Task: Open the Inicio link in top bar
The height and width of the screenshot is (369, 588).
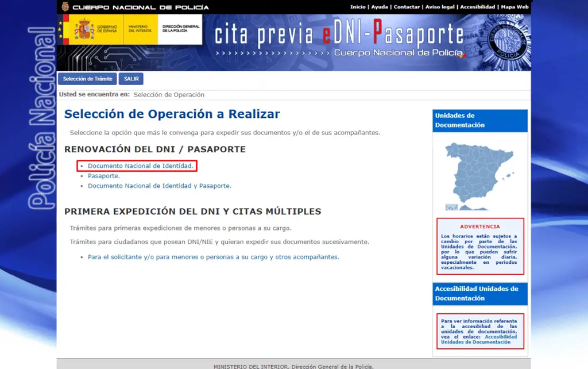Action: 358,7
